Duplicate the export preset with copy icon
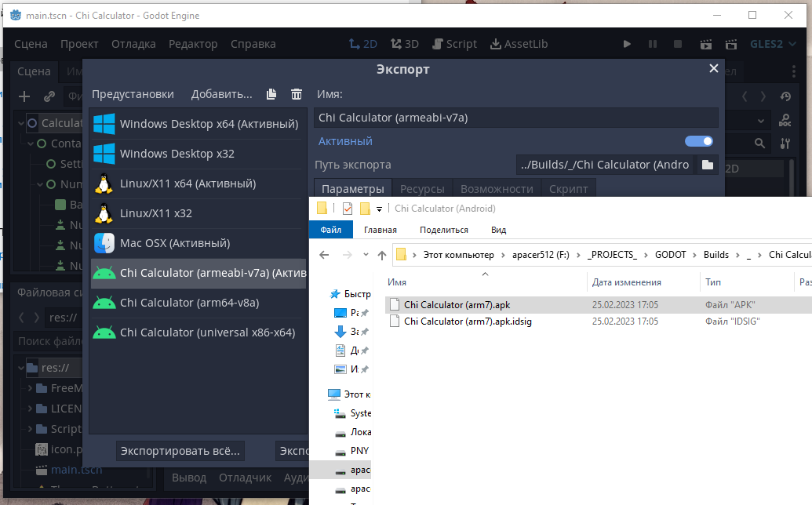This screenshot has width=812, height=505. click(x=271, y=94)
